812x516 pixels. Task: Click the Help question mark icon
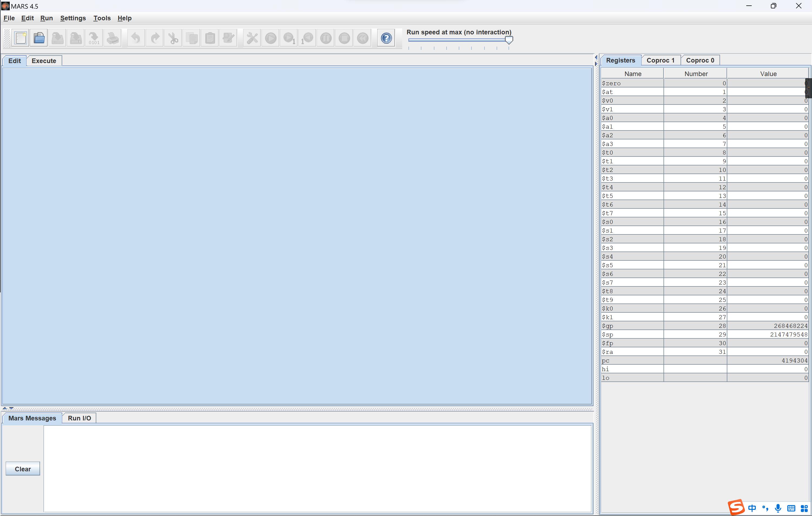[386, 38]
